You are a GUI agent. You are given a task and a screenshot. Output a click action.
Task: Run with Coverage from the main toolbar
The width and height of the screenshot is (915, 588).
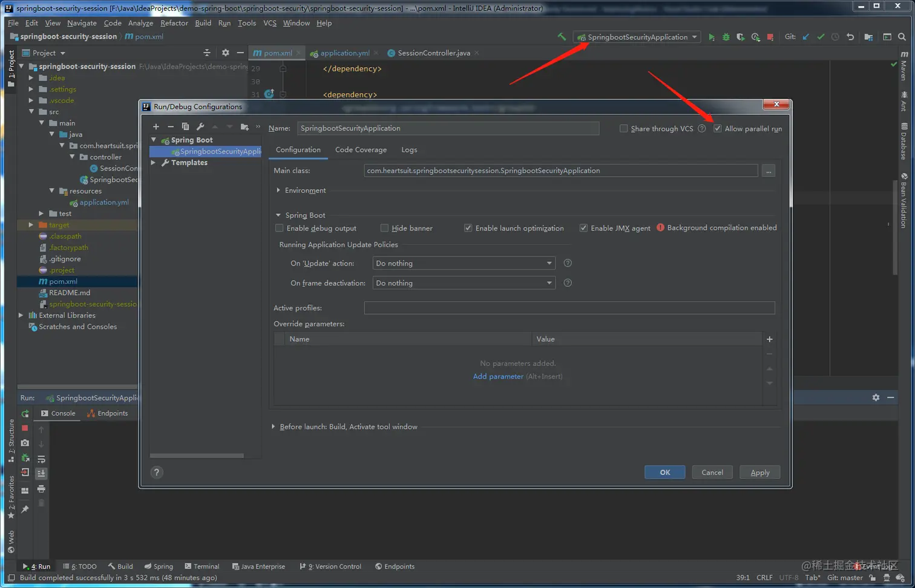(741, 37)
